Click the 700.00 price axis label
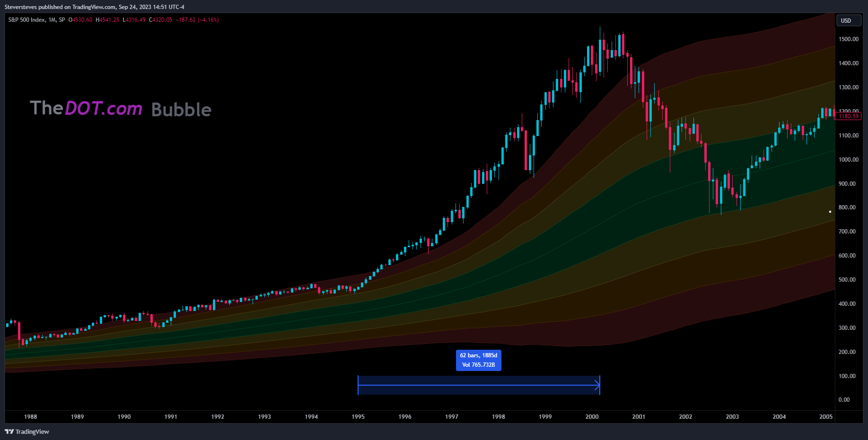868x440 pixels. [x=847, y=232]
